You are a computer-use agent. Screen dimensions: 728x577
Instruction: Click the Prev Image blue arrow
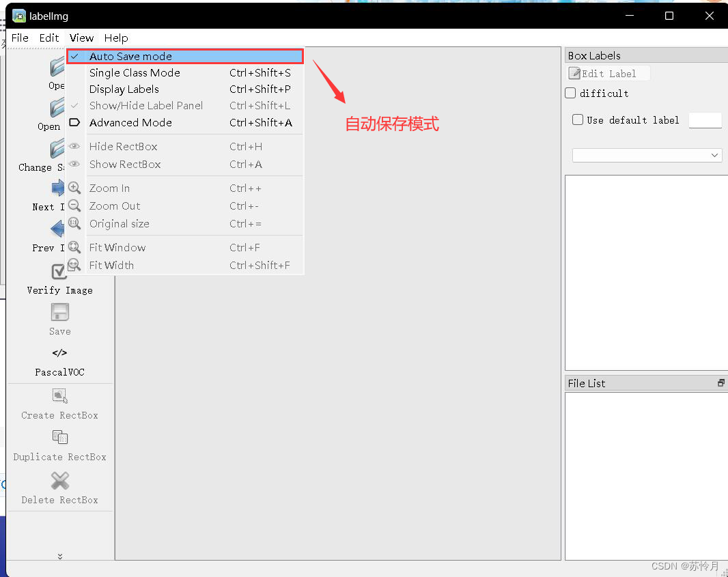click(57, 229)
